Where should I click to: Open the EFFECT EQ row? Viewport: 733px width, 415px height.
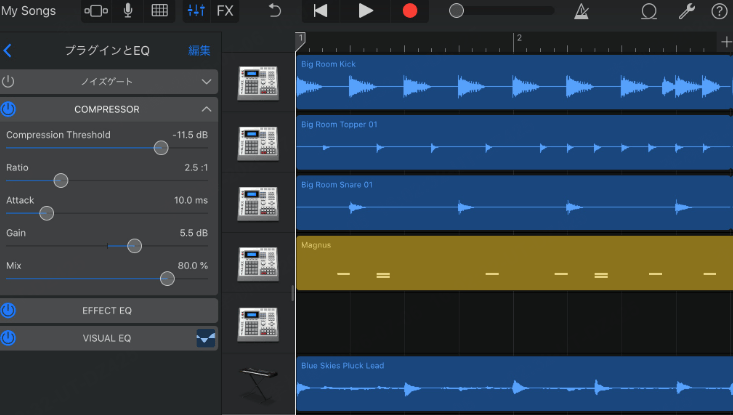click(x=109, y=310)
